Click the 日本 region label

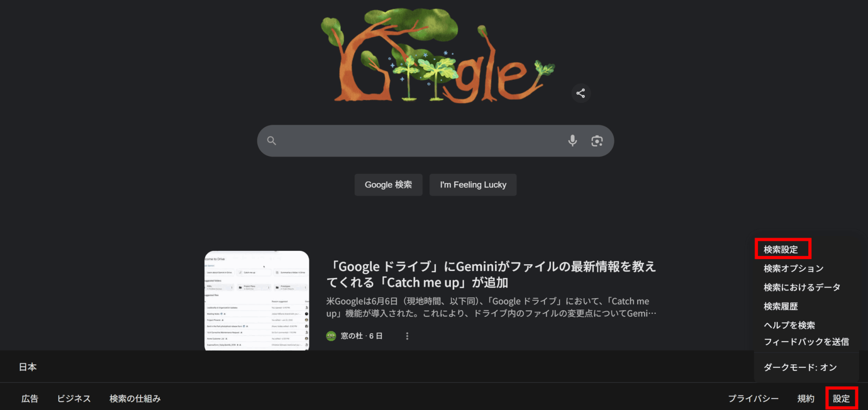click(x=28, y=367)
